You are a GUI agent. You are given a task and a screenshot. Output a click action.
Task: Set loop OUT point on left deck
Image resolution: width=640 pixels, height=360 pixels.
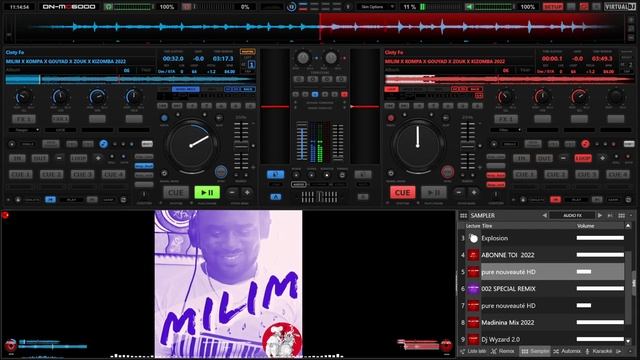(x=40, y=158)
